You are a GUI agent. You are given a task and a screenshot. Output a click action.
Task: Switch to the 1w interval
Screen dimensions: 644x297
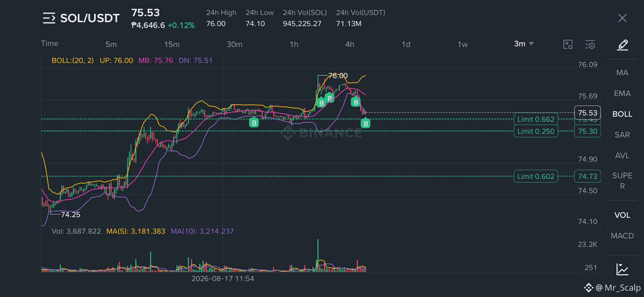click(x=462, y=44)
